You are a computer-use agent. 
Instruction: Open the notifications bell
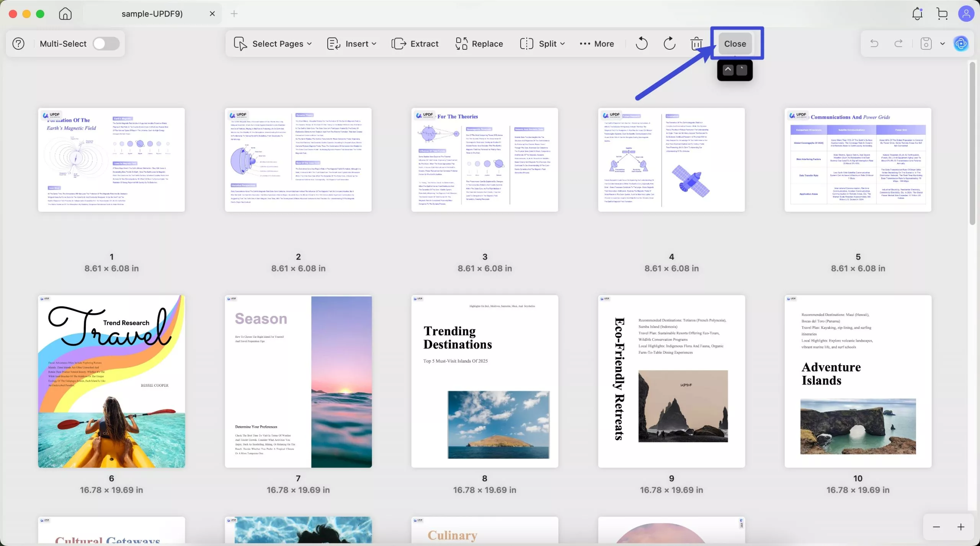point(917,14)
